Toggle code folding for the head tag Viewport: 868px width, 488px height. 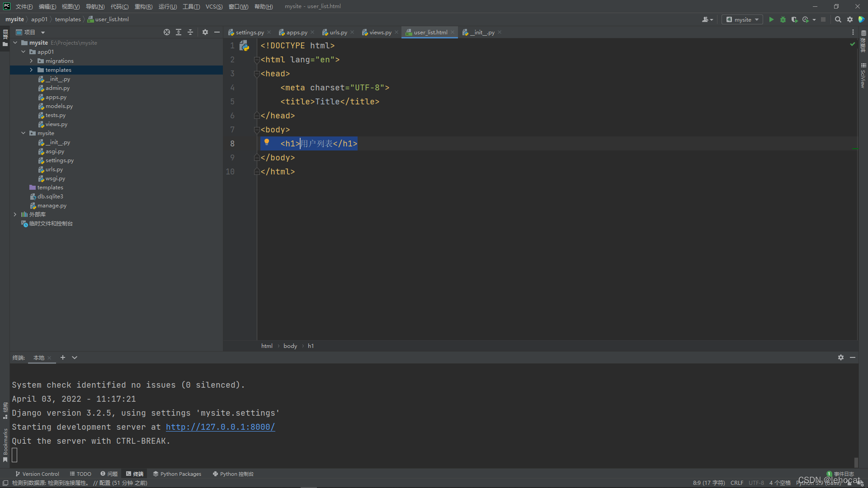(256, 74)
